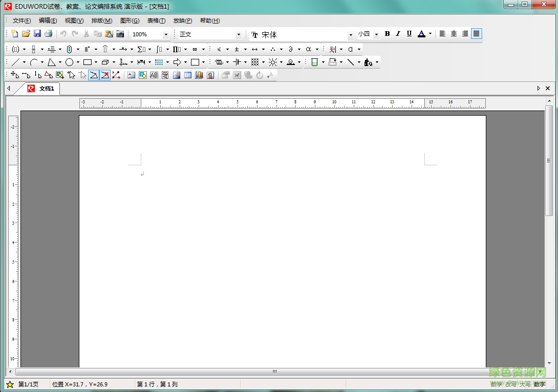Viewport: 558px width, 392px height.
Task: Open the 正文 paragraph style dropdown
Action: tap(238, 35)
